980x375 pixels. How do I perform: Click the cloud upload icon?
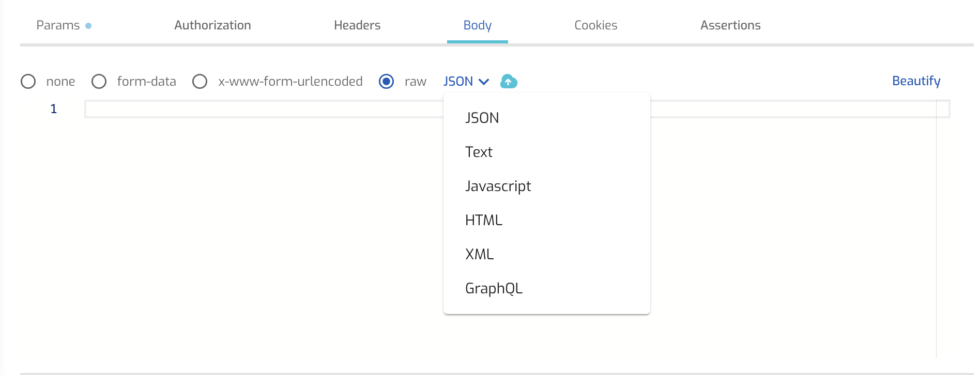pyautogui.click(x=509, y=82)
